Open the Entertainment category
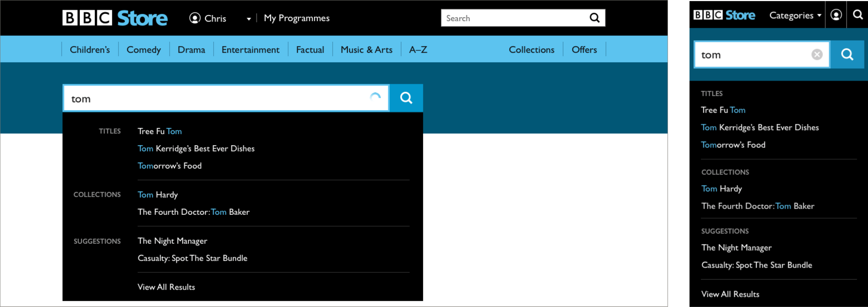The height and width of the screenshot is (307, 868). tap(250, 49)
